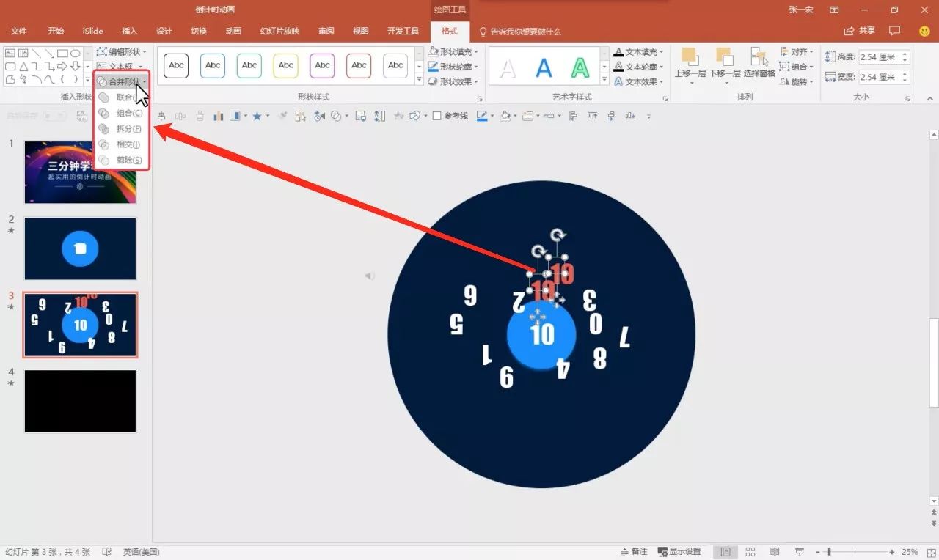
Task: Open the 文件 File tab
Action: pos(19,32)
